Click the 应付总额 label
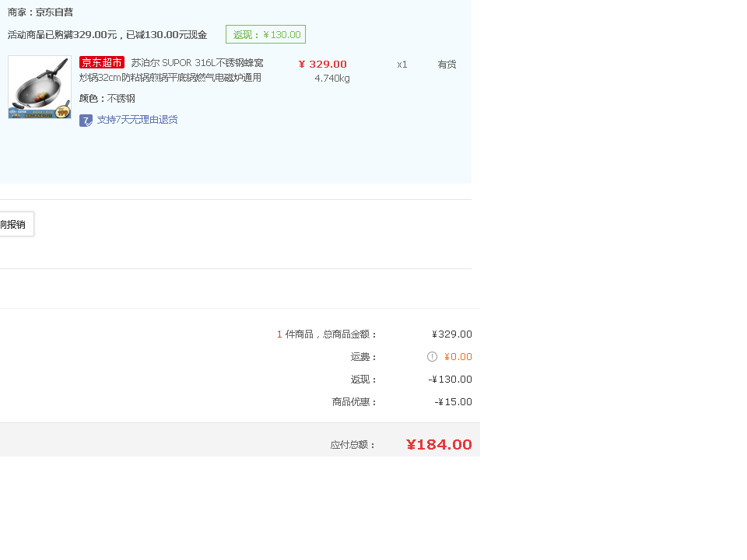 point(353,445)
